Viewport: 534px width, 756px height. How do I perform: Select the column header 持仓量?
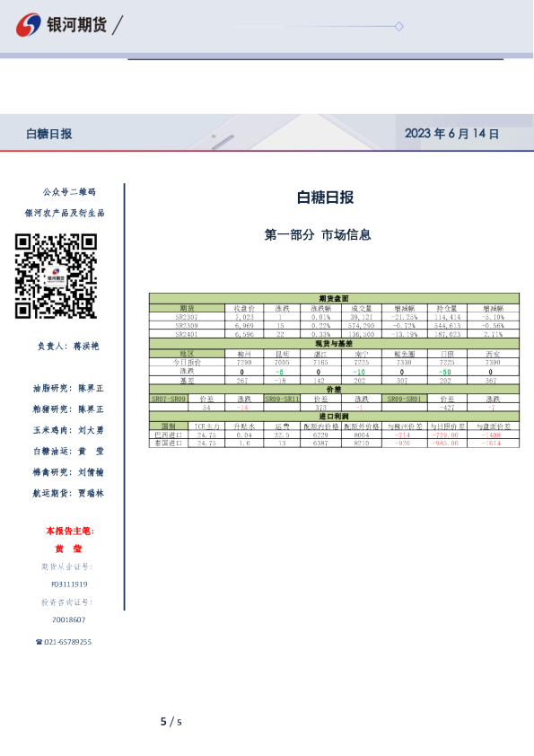point(447,308)
